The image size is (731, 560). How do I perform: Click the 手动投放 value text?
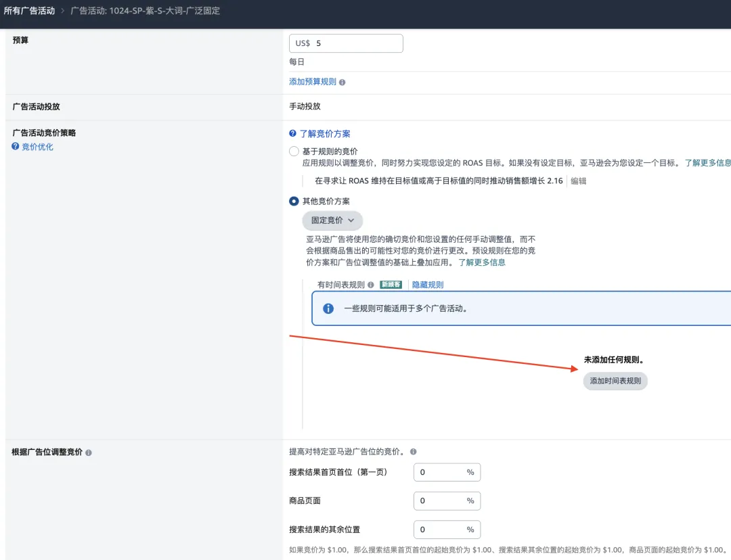305,106
